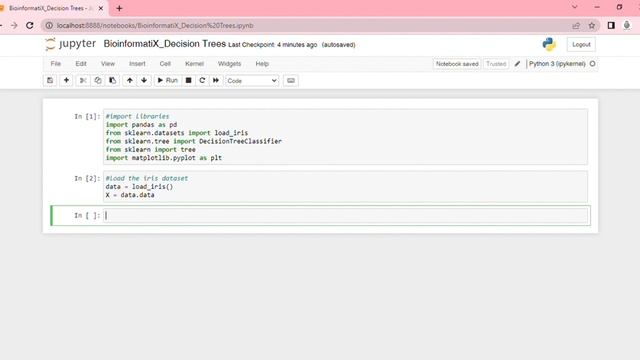Open the browser profile icon
Viewport: 640px width, 360px height.
[x=627, y=25]
